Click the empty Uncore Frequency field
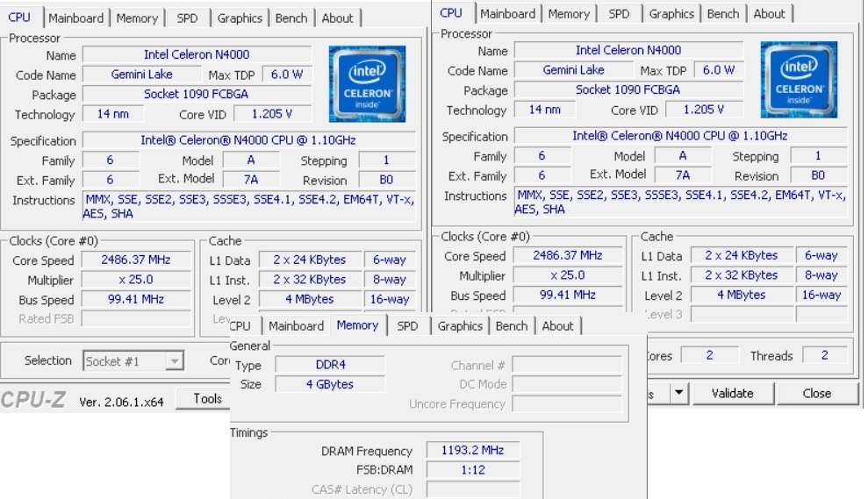This screenshot has width=868, height=499. tap(566, 403)
